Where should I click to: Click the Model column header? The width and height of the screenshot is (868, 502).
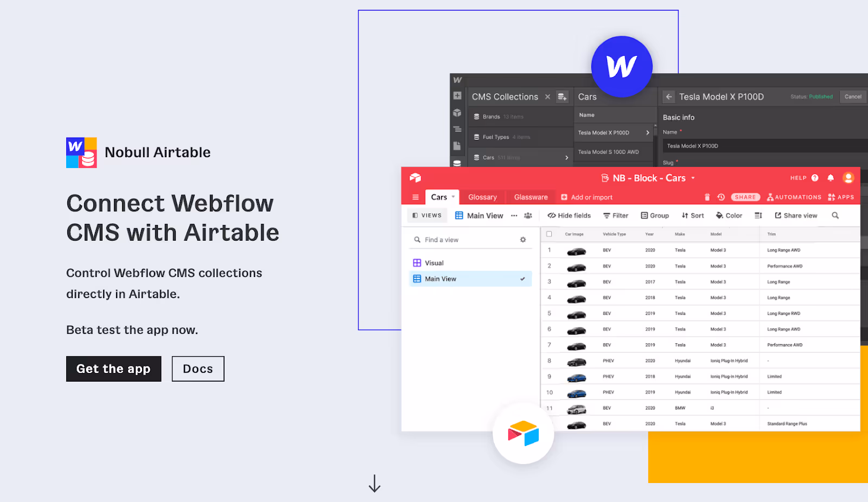coord(716,234)
